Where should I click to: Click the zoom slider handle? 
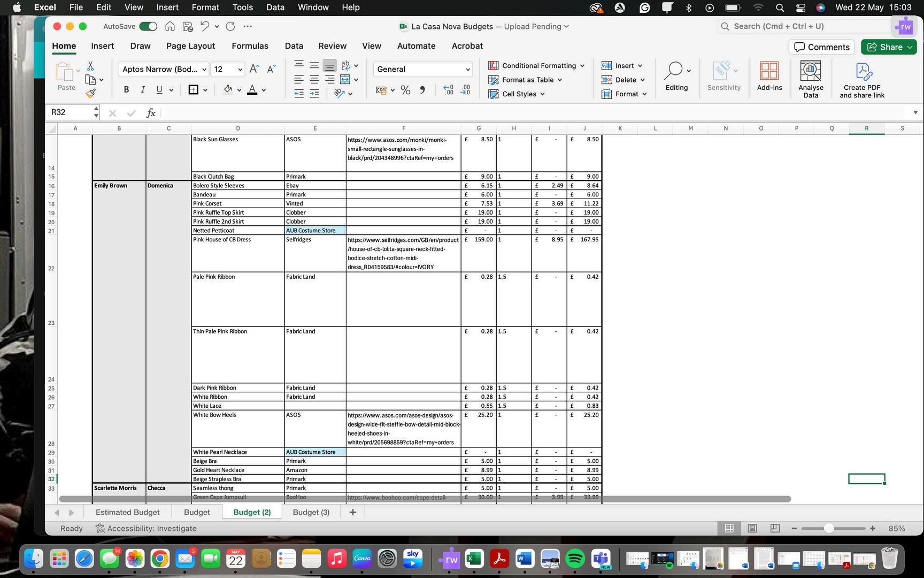[x=829, y=528]
